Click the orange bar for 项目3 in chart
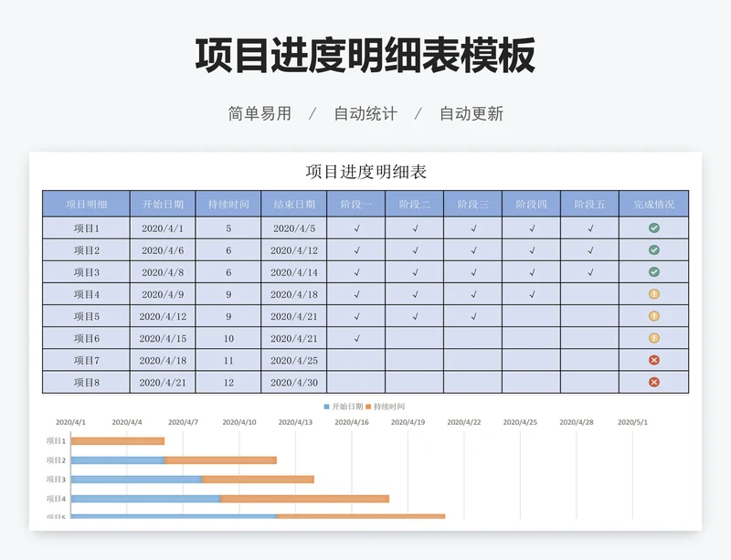731x560 pixels. point(258,480)
